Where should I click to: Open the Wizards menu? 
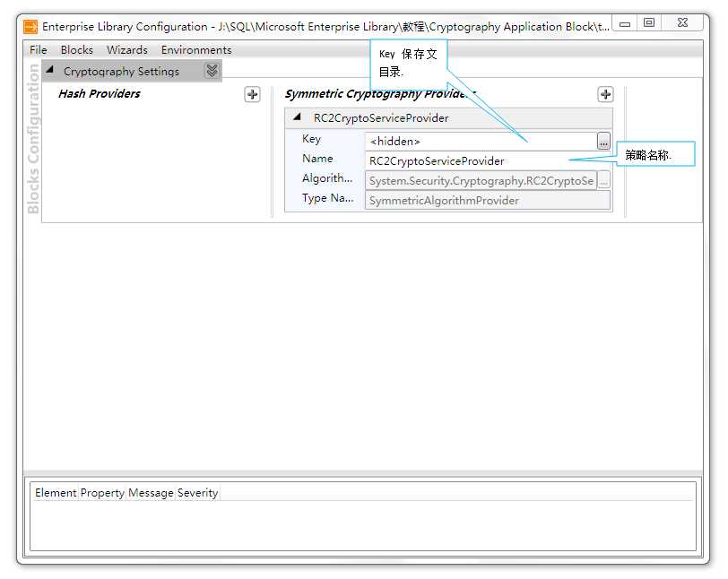(x=127, y=49)
